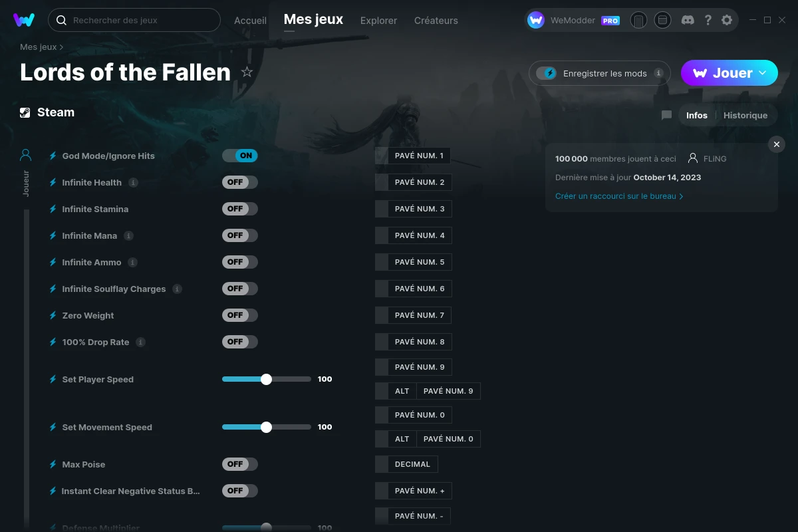
Task: Open the settings gear icon
Action: (x=727, y=20)
